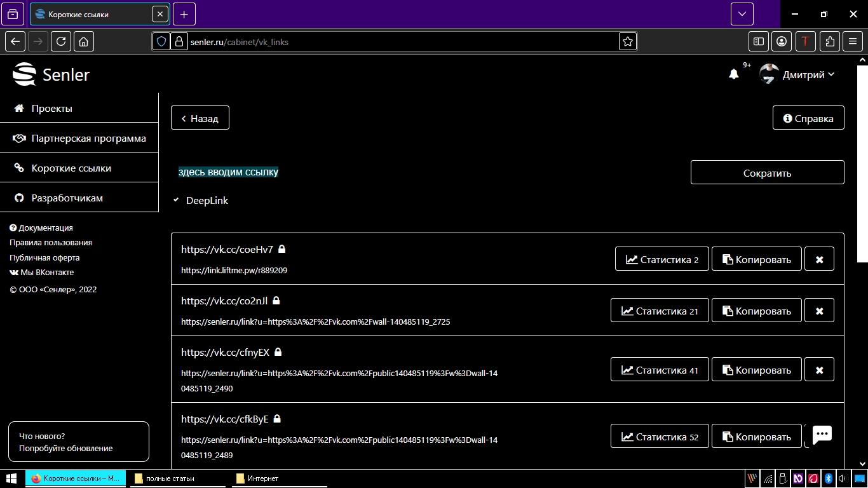The image size is (868, 488).
Task: Click the Что нового update notice
Action: tap(79, 442)
